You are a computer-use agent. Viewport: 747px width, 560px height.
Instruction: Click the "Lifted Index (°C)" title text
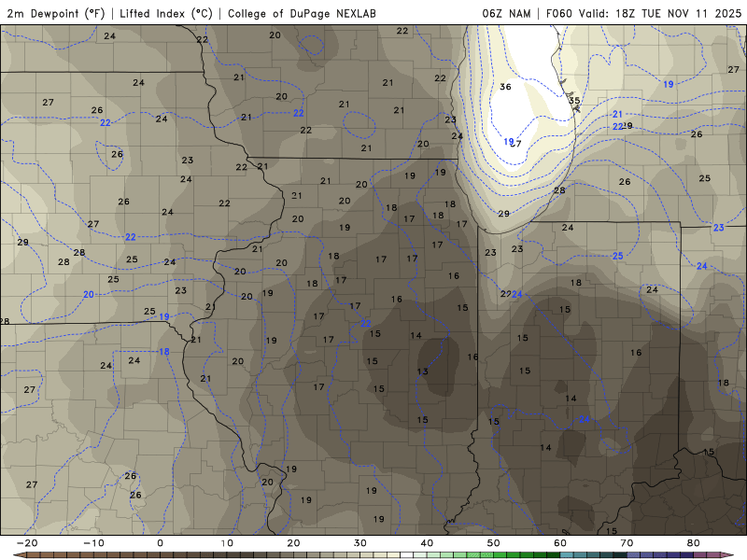click(x=166, y=13)
